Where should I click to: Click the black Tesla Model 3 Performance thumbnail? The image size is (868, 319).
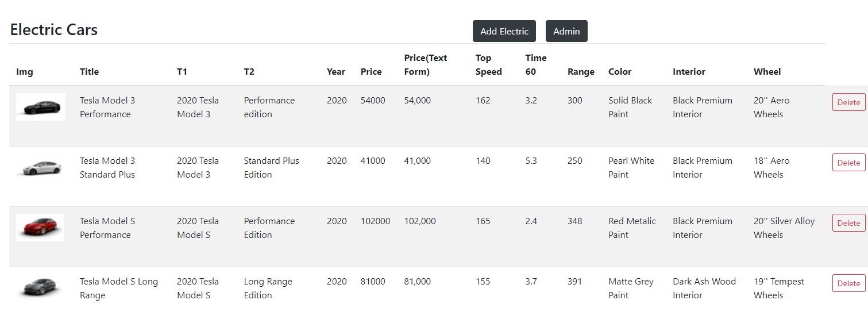[x=41, y=107]
